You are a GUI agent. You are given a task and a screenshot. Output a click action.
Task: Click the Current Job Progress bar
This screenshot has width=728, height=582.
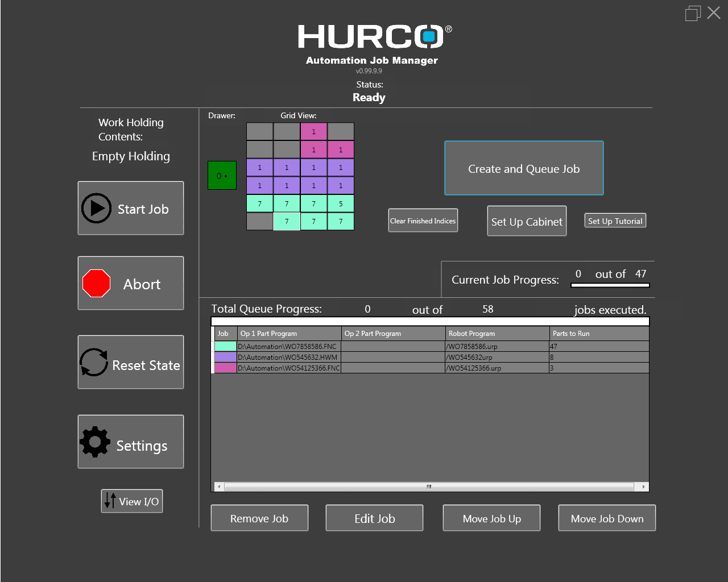[610, 285]
